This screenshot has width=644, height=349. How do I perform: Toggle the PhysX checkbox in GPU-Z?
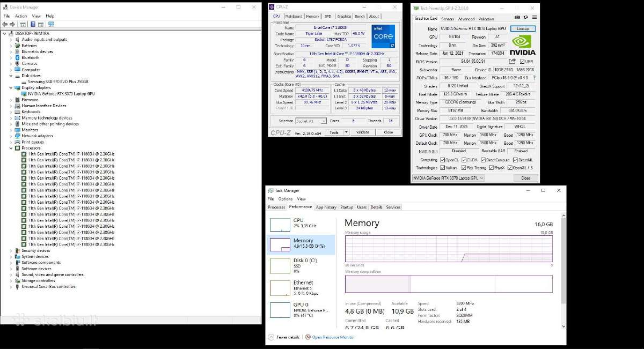[x=490, y=168]
